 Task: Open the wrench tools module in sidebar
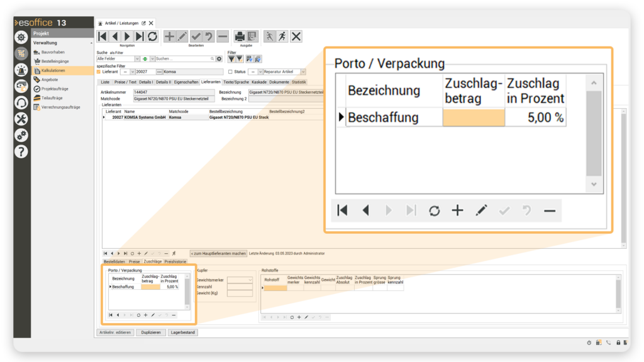click(21, 119)
